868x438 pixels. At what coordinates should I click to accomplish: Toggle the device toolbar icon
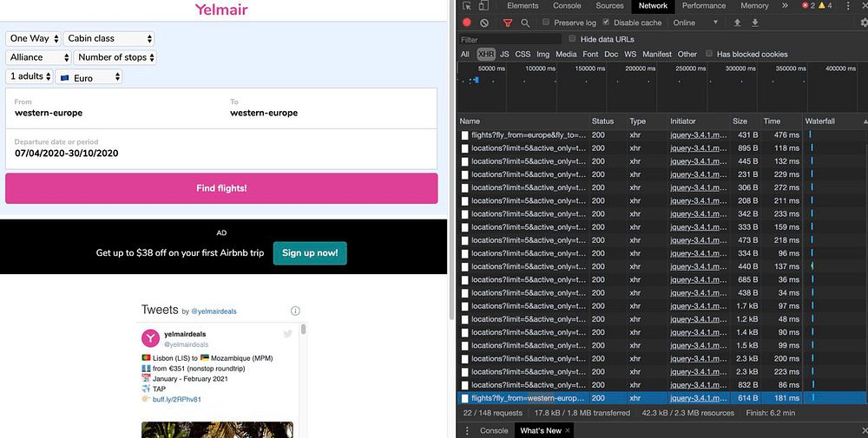tap(483, 5)
